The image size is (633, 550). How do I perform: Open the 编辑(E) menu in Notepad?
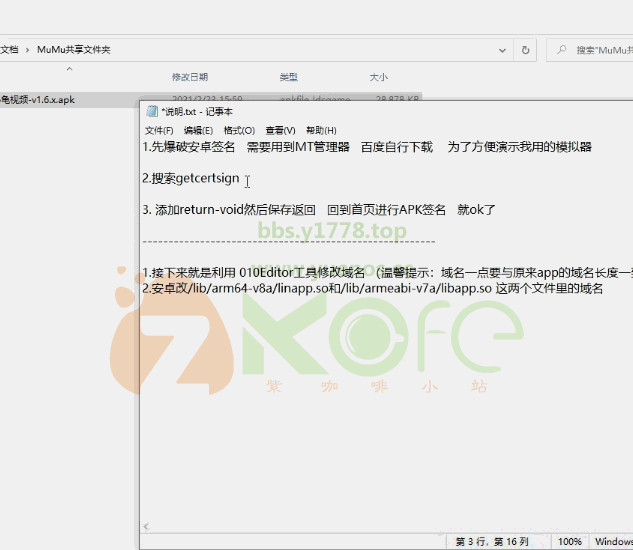(x=198, y=130)
